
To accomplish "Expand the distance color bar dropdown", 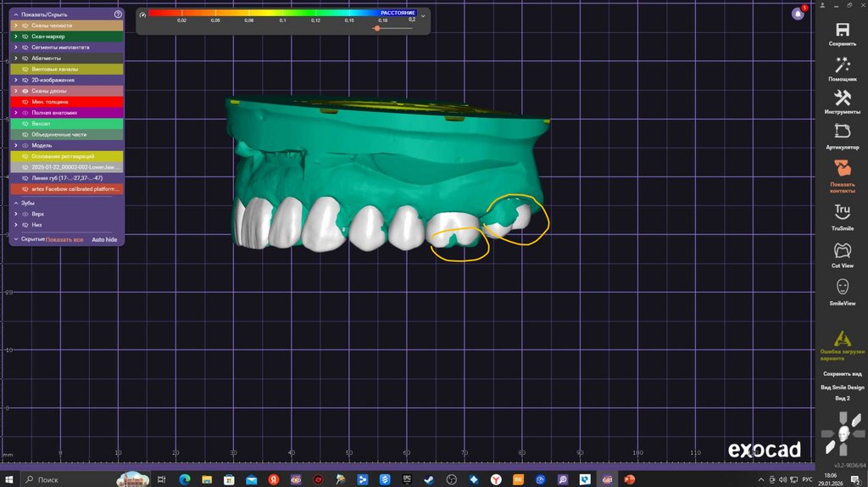I will click(423, 16).
